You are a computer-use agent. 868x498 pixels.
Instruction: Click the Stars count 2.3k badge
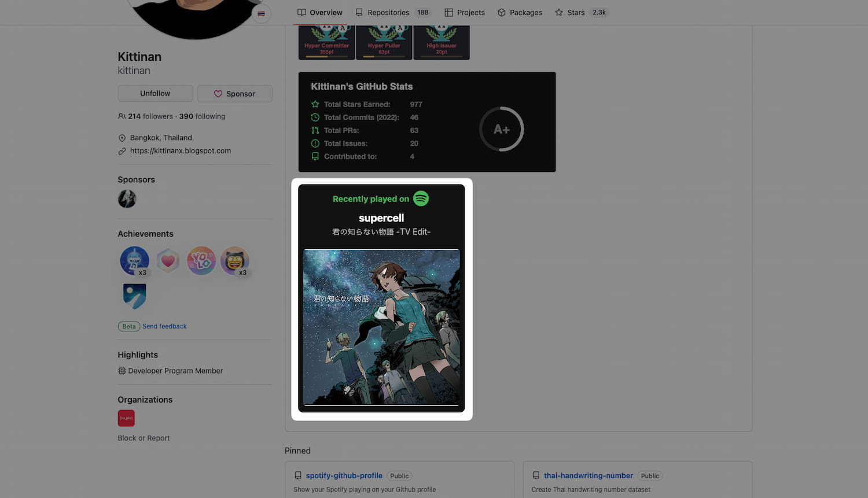click(x=599, y=12)
